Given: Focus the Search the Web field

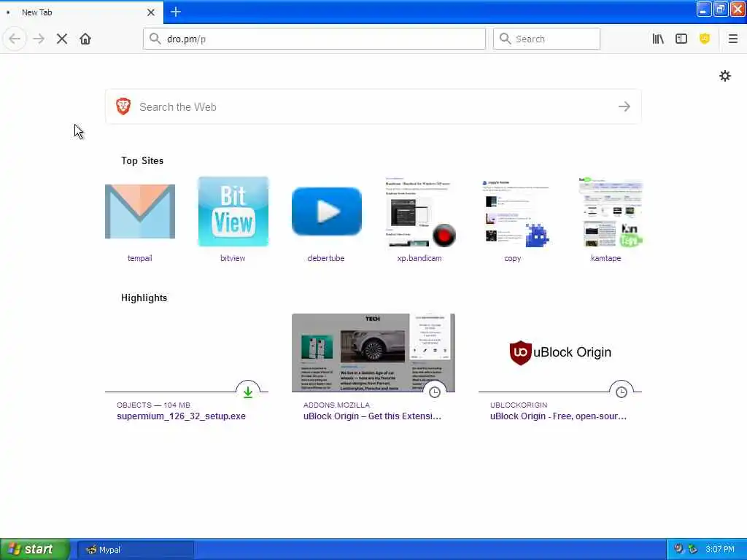Looking at the screenshot, I should click(373, 106).
